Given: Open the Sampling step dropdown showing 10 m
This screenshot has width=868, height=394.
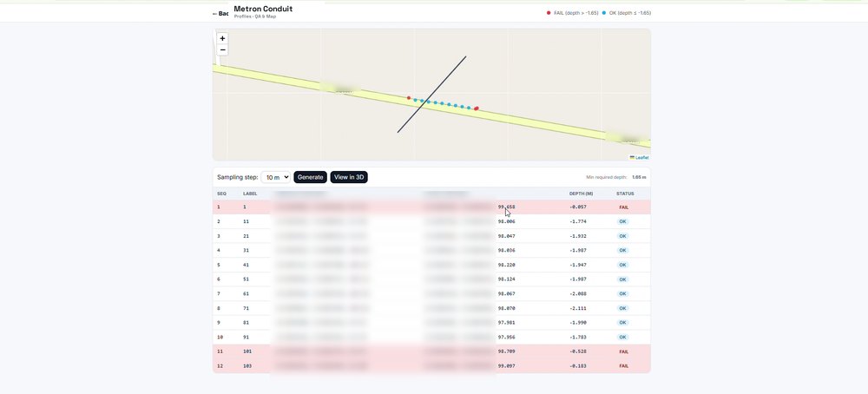Looking at the screenshot, I should click(x=275, y=177).
